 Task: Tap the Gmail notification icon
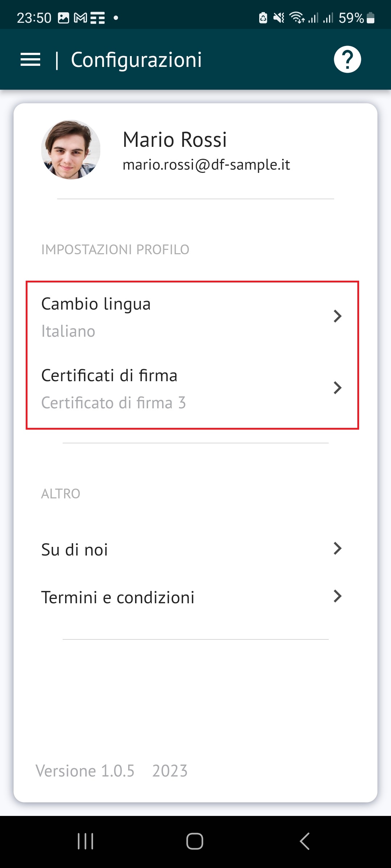pos(80,18)
